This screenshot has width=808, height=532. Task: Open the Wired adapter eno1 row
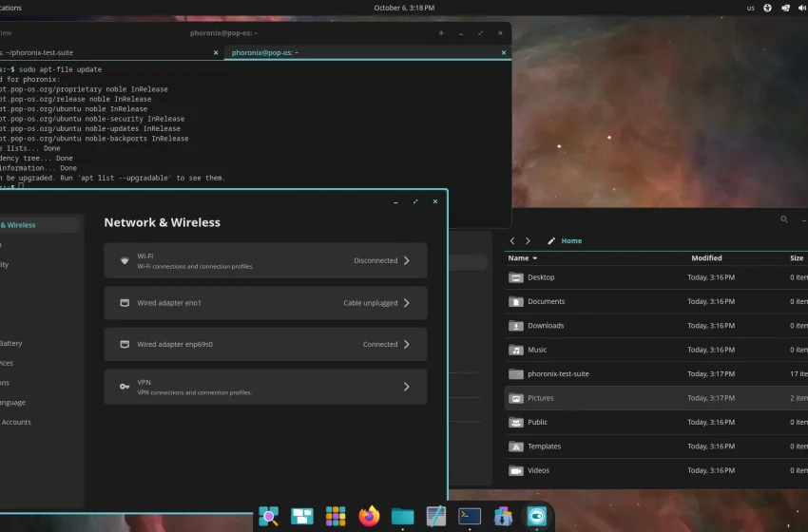point(265,303)
